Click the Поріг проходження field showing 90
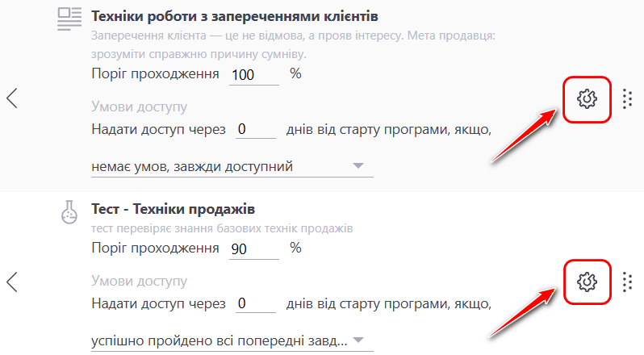Image resolution: width=644 pixels, height=355 pixels. [252, 249]
